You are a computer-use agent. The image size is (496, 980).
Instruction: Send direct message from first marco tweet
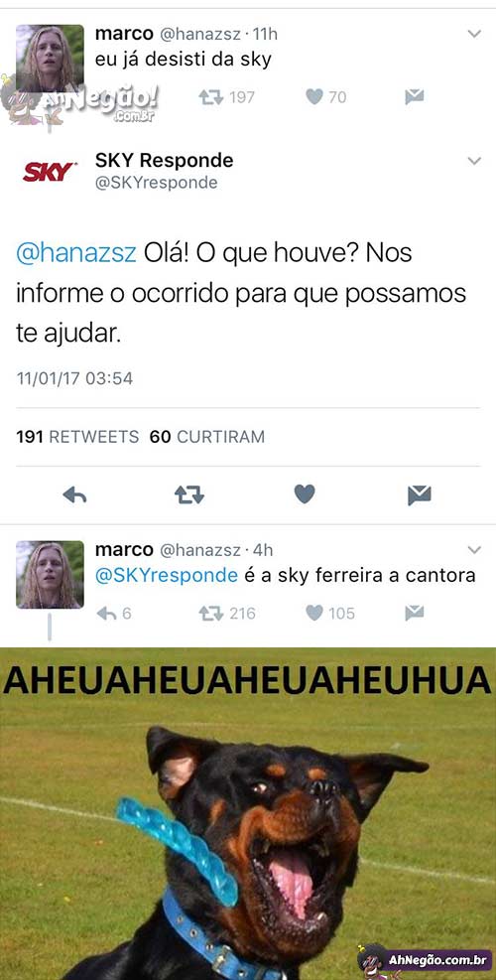click(x=415, y=97)
